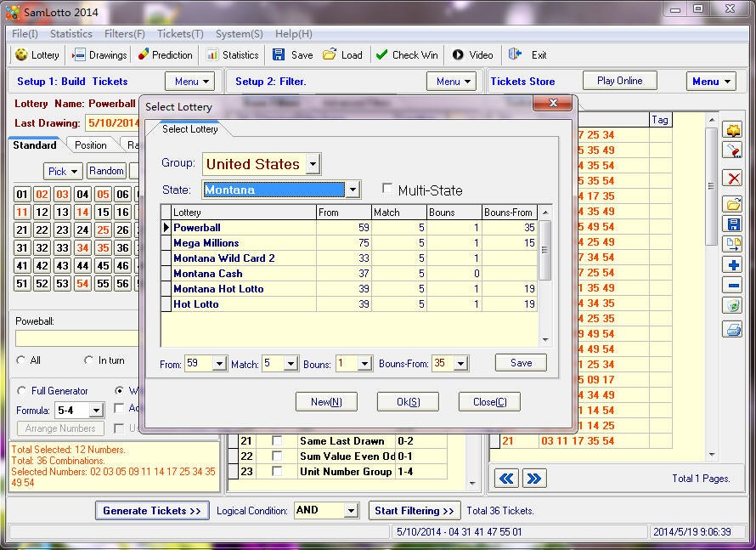Viewport: 756px width, 550px height.
Task: Select the Montana Cash lottery row
Action: 349,274
